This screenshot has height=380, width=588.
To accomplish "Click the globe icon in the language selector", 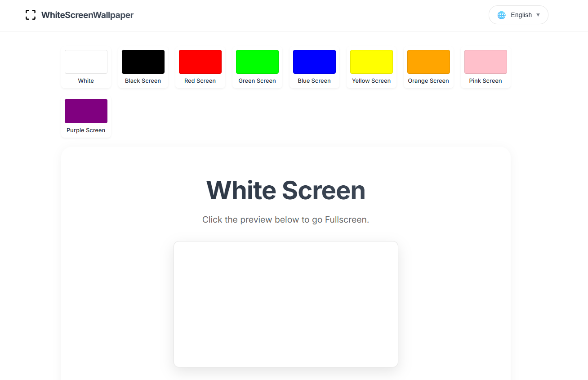I will pyautogui.click(x=501, y=15).
